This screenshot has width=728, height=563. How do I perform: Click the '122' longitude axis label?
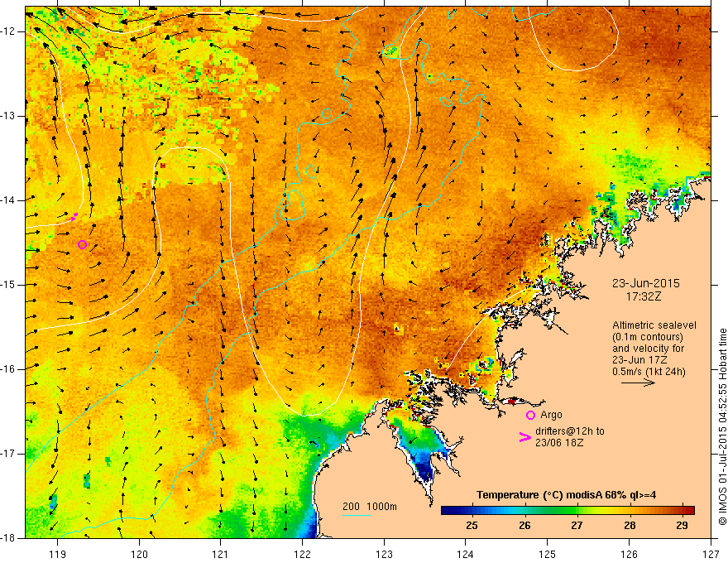[302, 554]
